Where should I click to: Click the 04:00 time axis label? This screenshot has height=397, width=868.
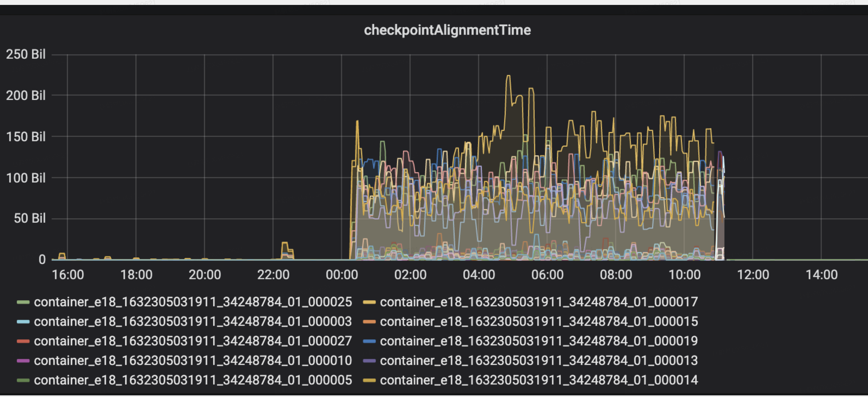pyautogui.click(x=479, y=275)
